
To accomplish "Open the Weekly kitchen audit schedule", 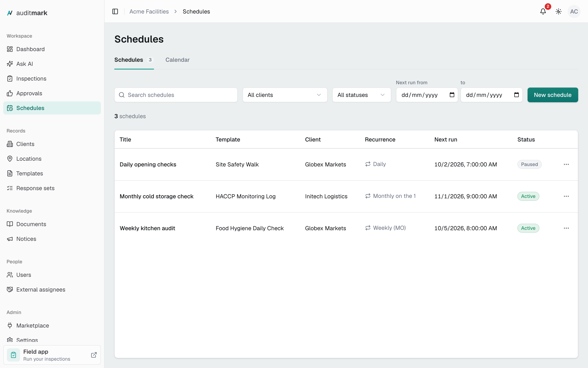I will [147, 228].
